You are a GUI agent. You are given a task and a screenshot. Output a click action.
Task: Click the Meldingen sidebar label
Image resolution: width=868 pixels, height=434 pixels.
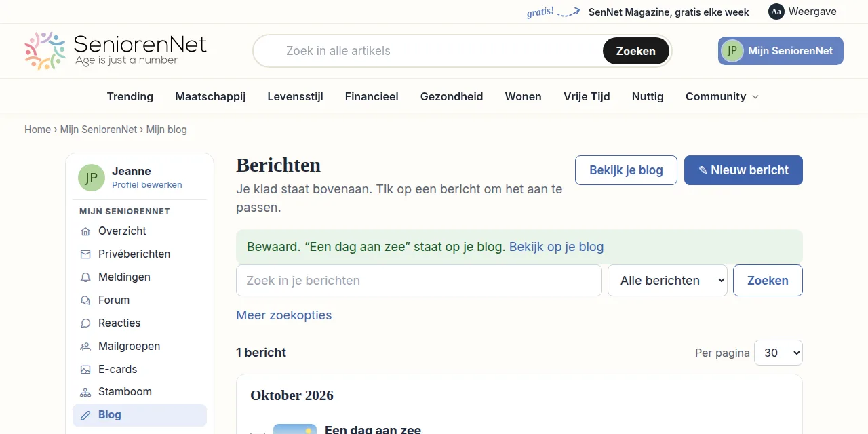point(124,277)
